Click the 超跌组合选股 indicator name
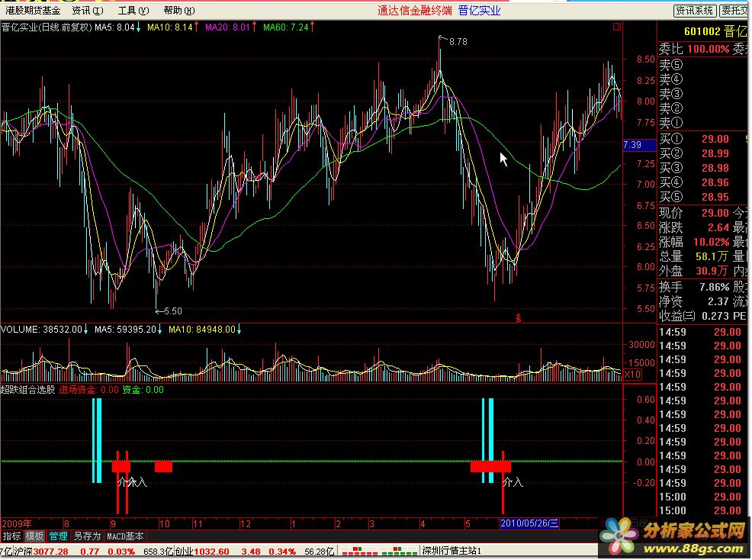Viewport: 752px width, 560px height. pos(27,390)
